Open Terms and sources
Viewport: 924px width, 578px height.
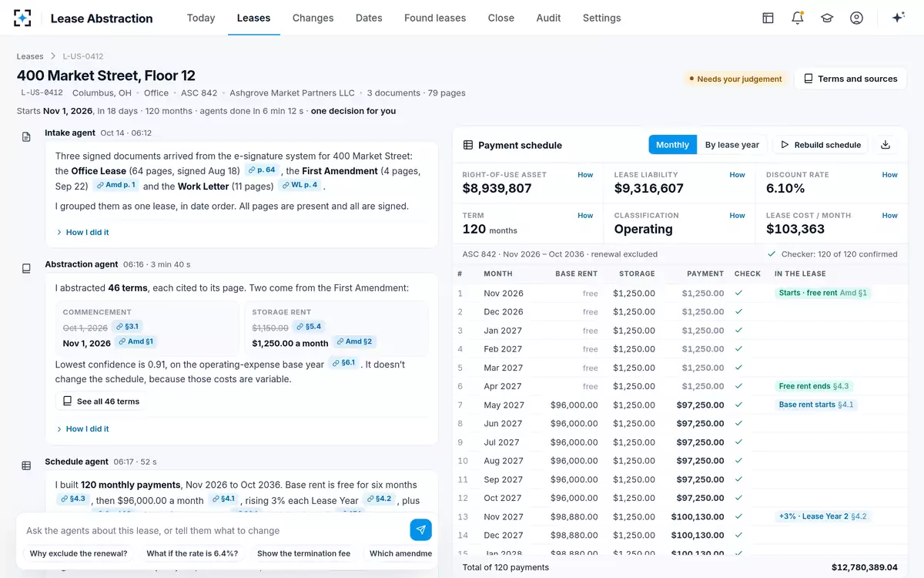pos(850,79)
